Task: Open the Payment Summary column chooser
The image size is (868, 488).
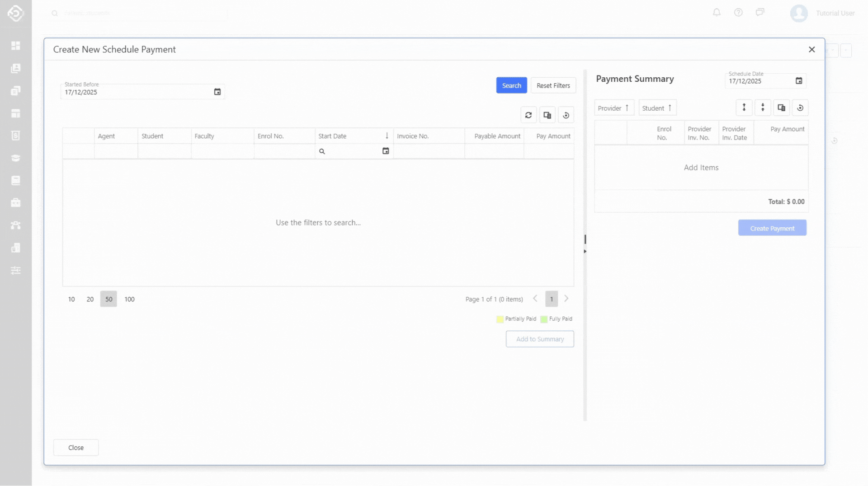Action: (781, 108)
